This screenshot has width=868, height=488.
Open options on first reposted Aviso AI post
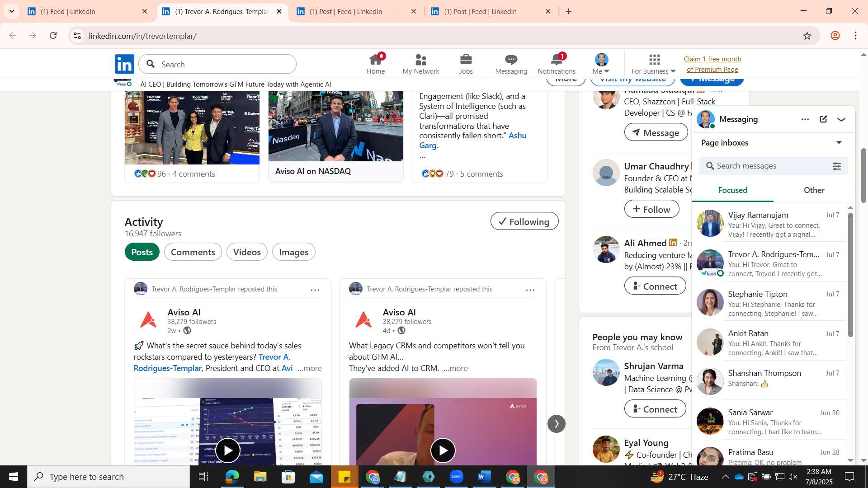315,290
